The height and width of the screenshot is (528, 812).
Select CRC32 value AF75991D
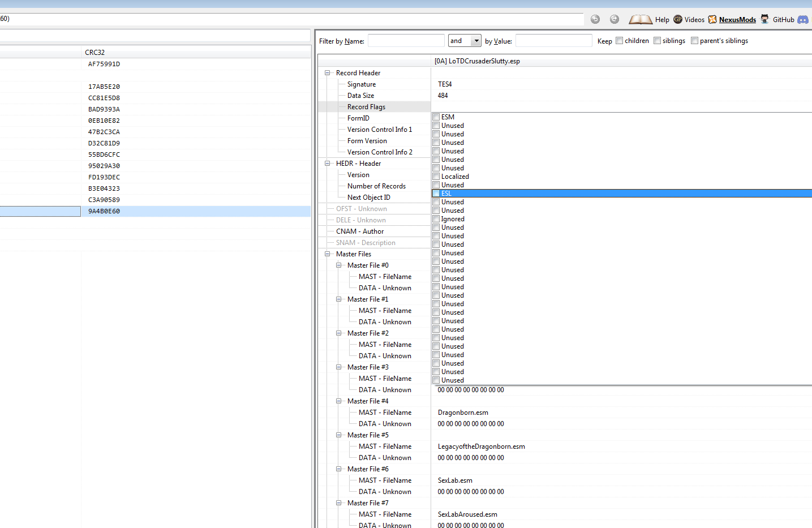[104, 64]
